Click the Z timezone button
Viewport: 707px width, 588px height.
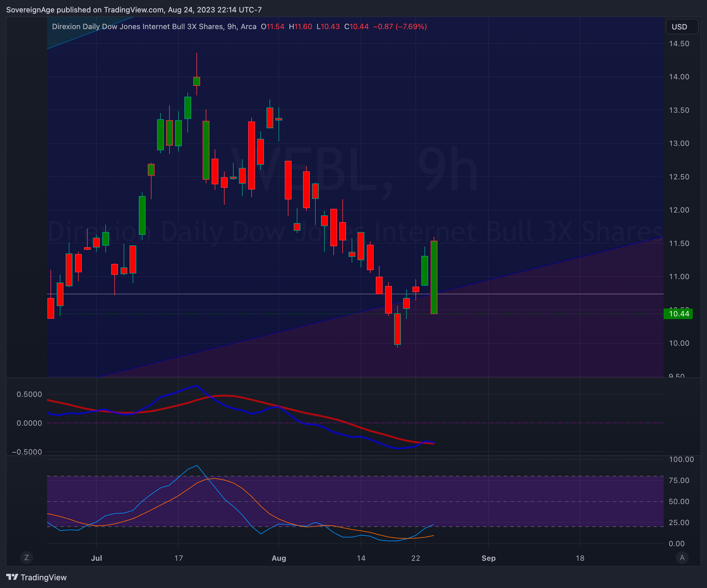(x=27, y=558)
